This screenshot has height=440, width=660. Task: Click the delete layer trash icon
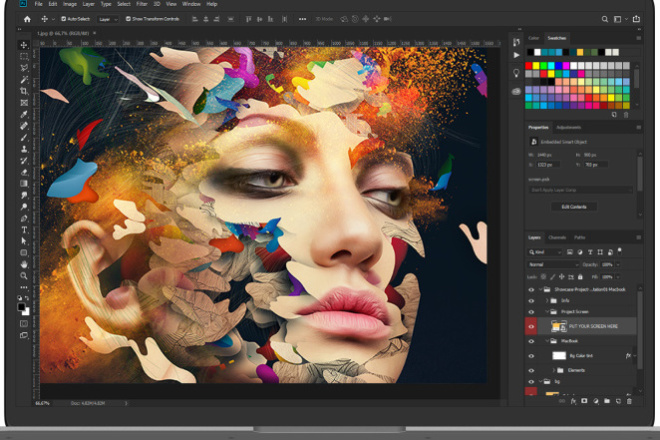pos(629,401)
